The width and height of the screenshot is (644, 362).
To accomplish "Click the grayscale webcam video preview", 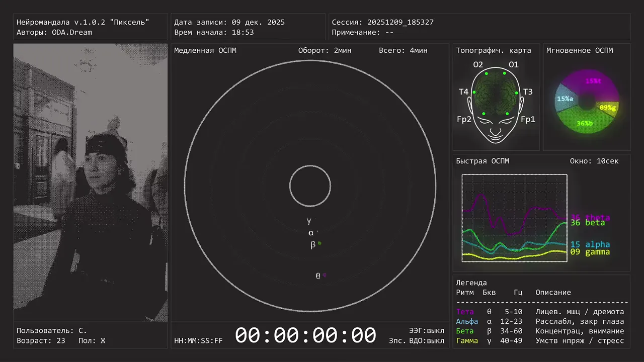I will click(x=91, y=183).
